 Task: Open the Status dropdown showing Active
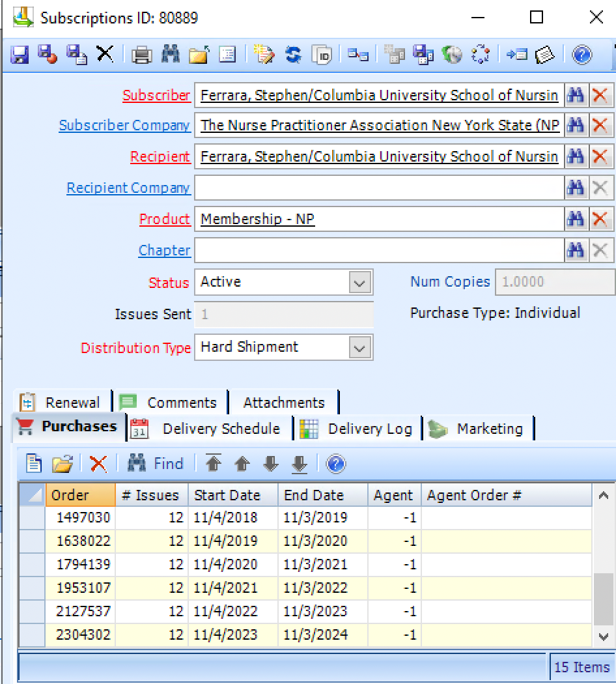[359, 283]
